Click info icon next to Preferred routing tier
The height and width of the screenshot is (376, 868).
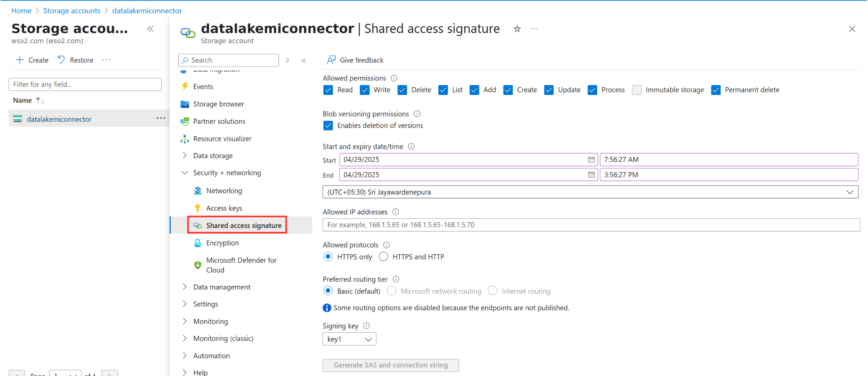[396, 279]
